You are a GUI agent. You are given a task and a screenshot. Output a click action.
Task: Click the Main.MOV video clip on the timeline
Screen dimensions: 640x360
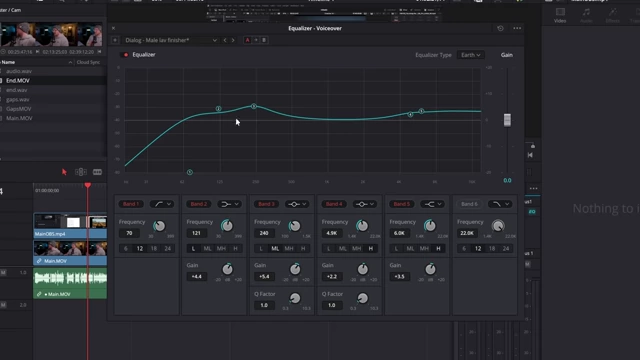[x=70, y=253]
